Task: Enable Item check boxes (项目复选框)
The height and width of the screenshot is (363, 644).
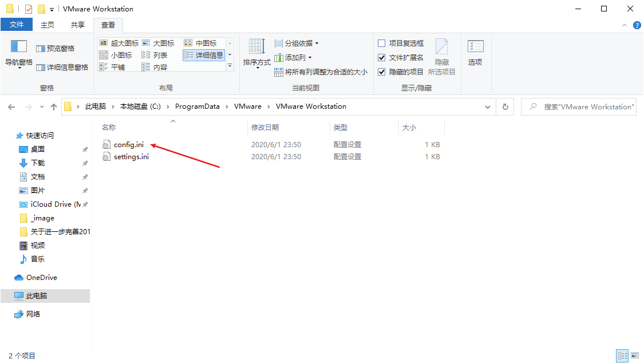Action: point(382,43)
